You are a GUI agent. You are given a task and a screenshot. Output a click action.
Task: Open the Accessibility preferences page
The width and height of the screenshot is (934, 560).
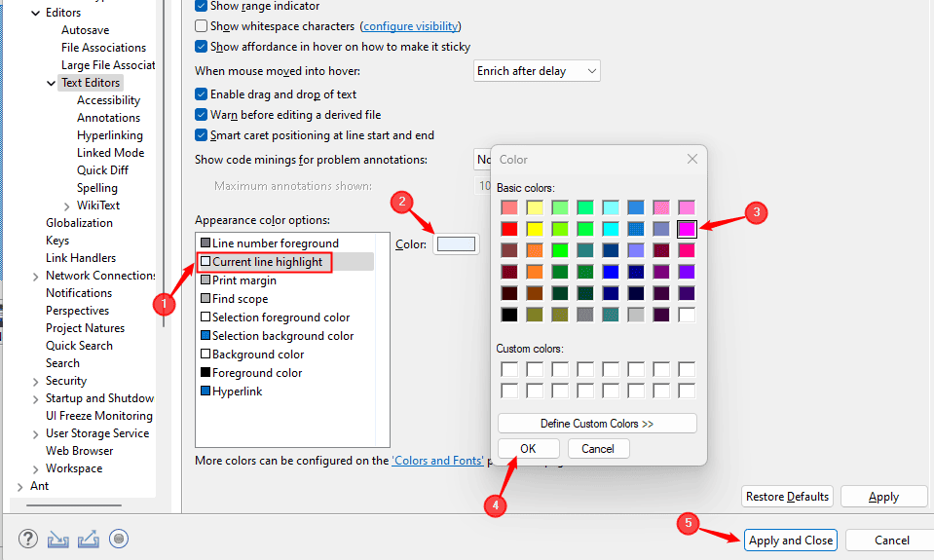tap(108, 100)
